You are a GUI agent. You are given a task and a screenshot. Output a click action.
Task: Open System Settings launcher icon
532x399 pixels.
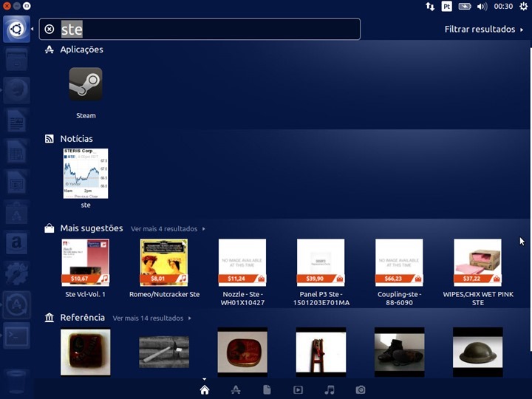pos(16,273)
